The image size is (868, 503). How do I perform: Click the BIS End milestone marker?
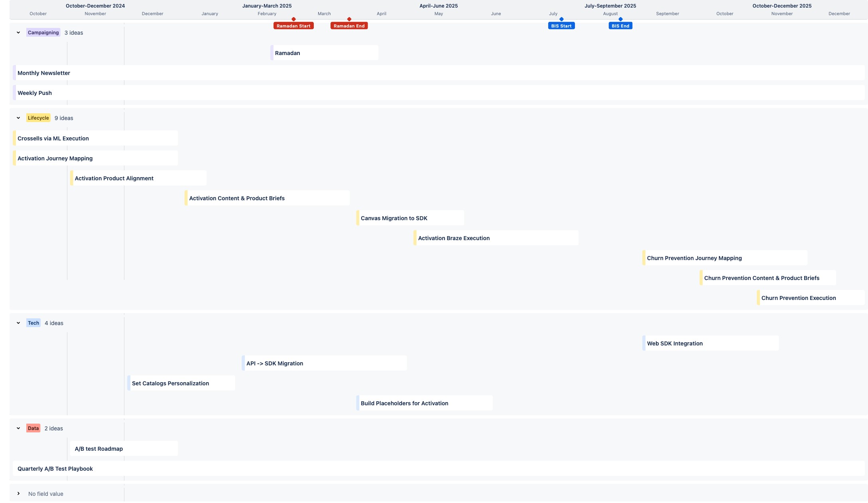click(x=620, y=26)
